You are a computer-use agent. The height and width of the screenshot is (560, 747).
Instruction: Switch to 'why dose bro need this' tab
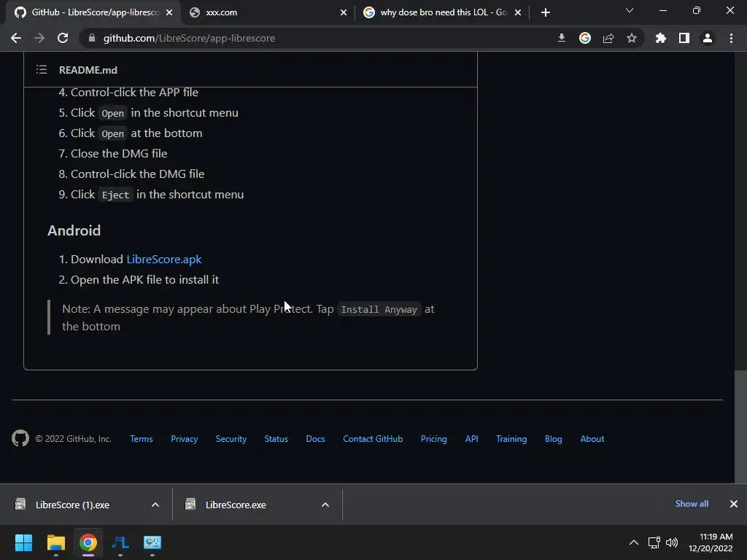[442, 12]
